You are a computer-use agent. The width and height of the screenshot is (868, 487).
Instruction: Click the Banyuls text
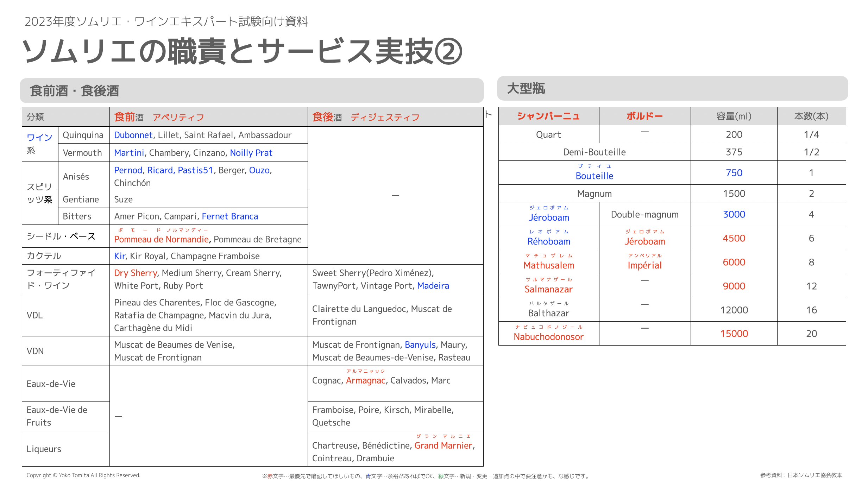[x=420, y=345]
